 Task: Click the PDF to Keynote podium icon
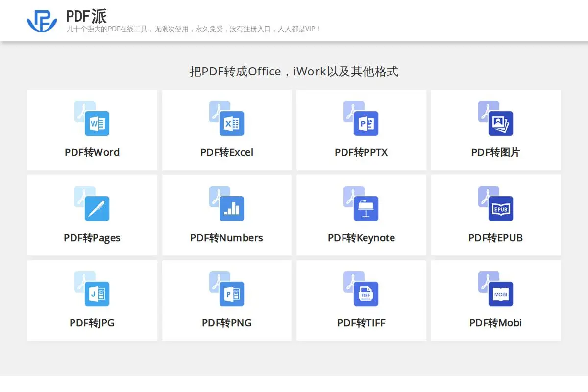(361, 203)
